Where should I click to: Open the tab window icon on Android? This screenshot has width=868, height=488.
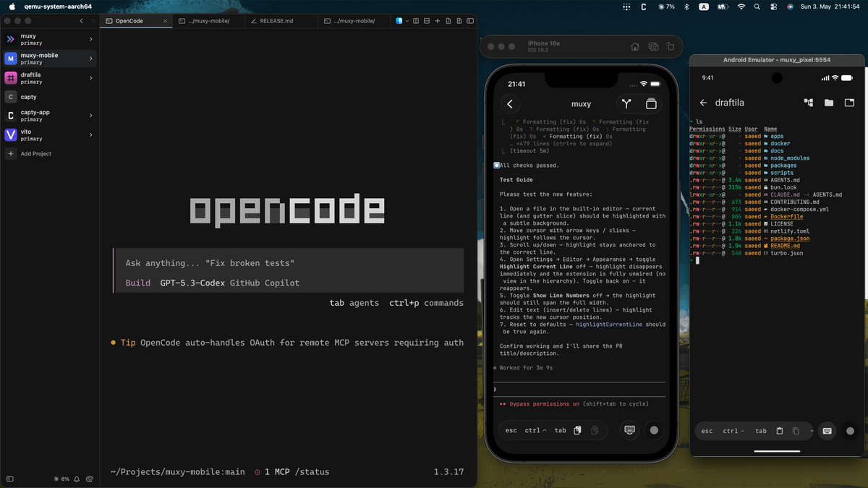[849, 103]
